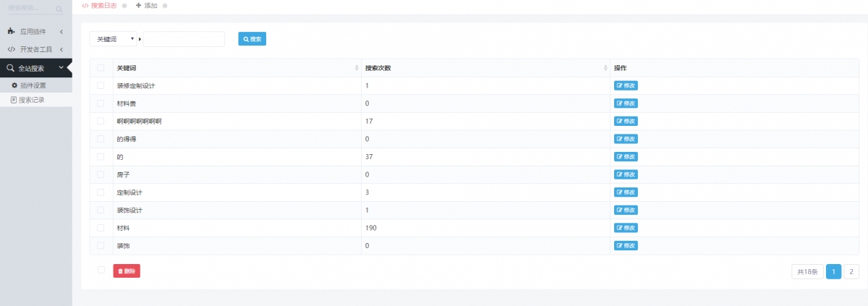Check the row for 定制设计

[101, 192]
